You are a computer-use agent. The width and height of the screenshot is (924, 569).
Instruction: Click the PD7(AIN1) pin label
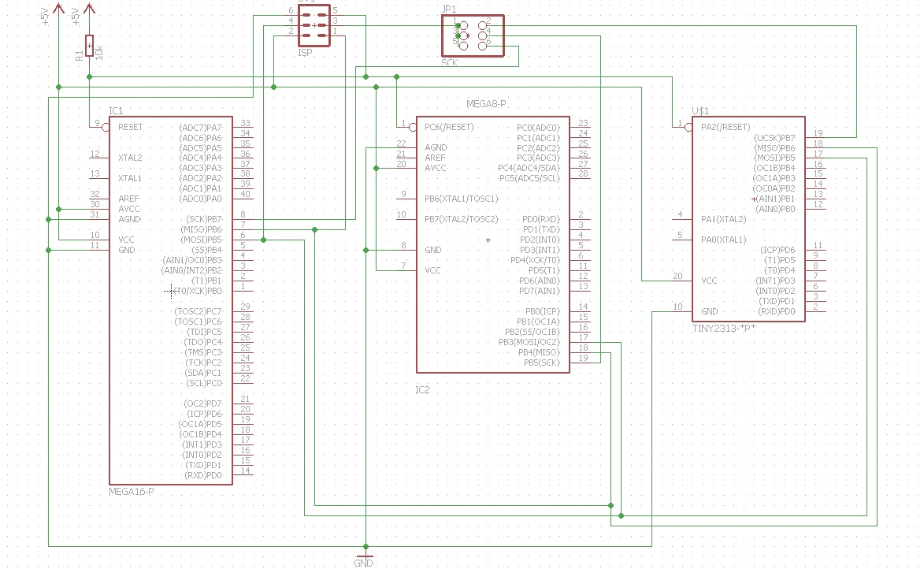tap(539, 291)
